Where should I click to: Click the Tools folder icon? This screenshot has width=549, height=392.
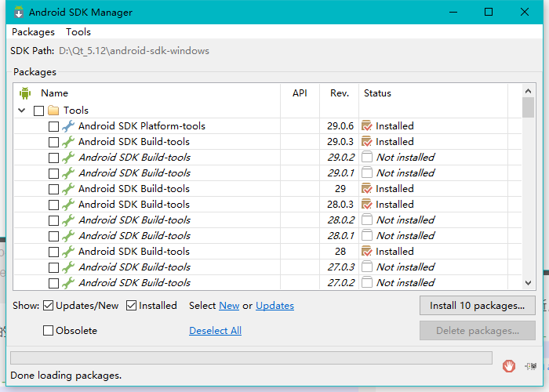pyautogui.click(x=53, y=111)
